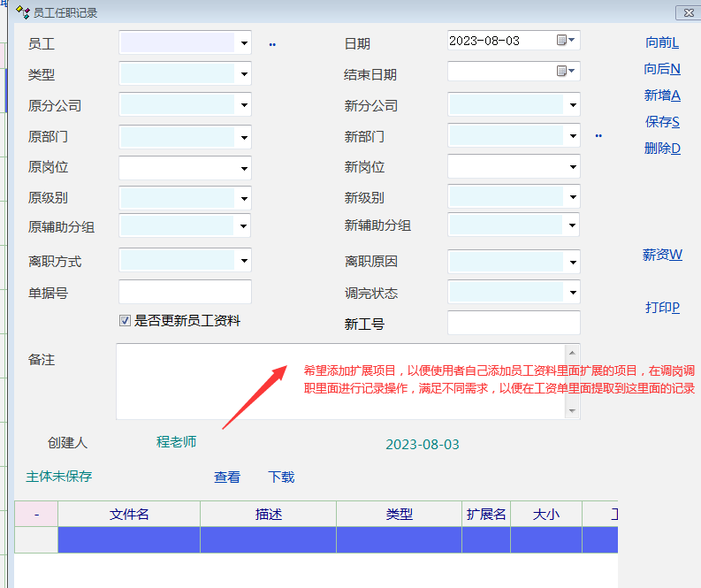701x588 pixels.
Task: Toggle the 是否更新员工资料 checkbox
Action: [125, 321]
